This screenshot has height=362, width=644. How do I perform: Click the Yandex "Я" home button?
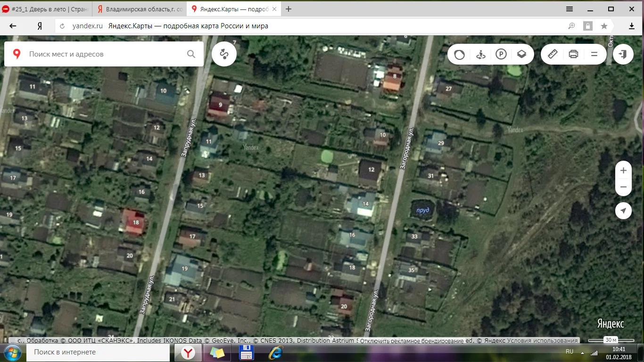(x=40, y=26)
